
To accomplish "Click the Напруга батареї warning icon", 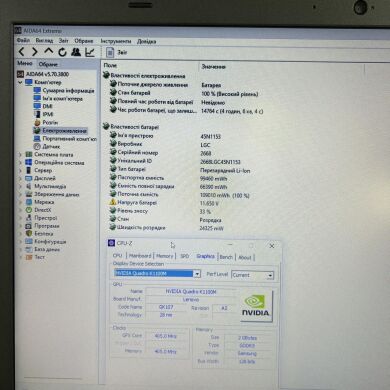I will click(x=113, y=202).
